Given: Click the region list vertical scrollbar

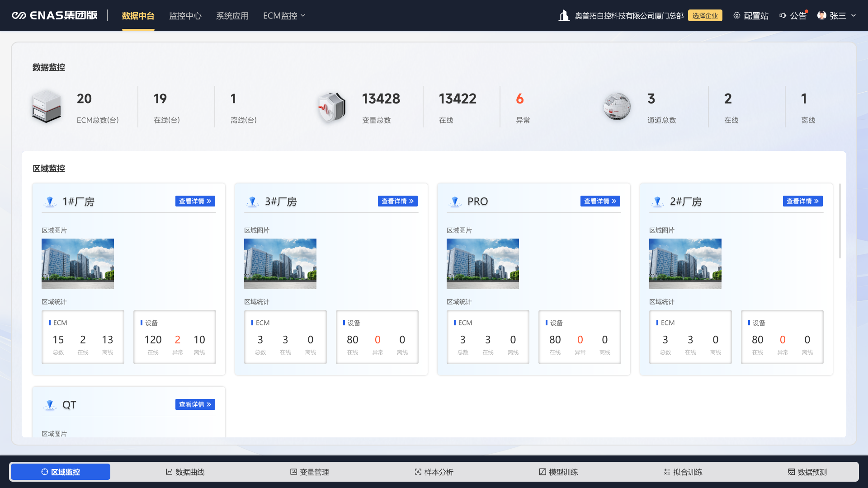Looking at the screenshot, I should pyautogui.click(x=840, y=221).
